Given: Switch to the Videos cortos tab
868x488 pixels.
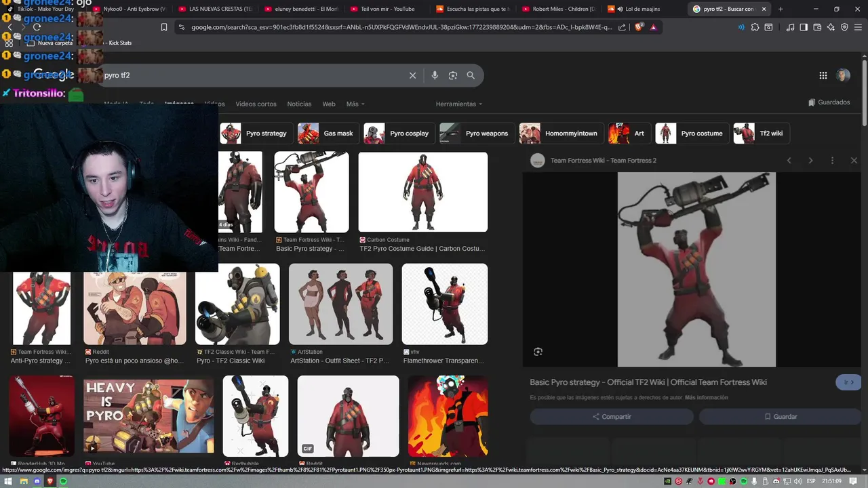Looking at the screenshot, I should (x=256, y=104).
